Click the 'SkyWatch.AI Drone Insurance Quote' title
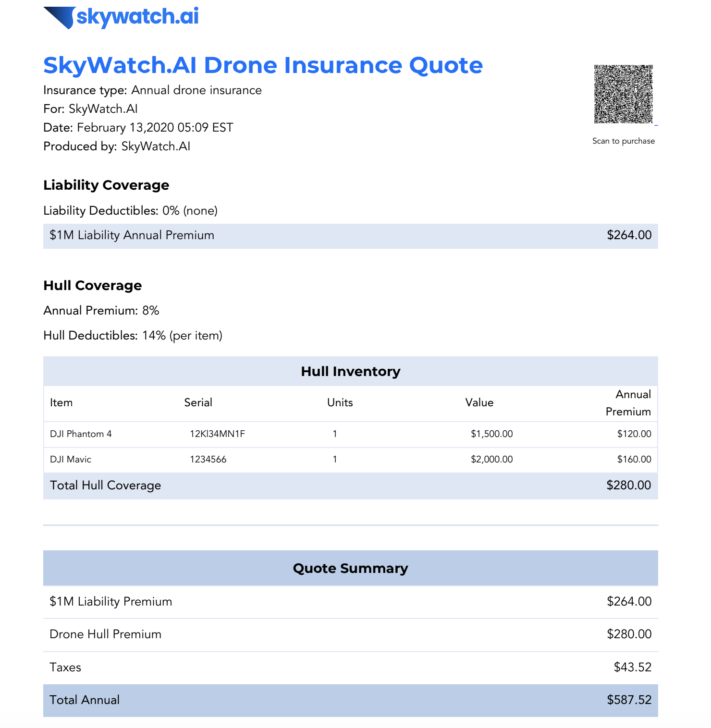This screenshot has height=728, width=711. 263,65
